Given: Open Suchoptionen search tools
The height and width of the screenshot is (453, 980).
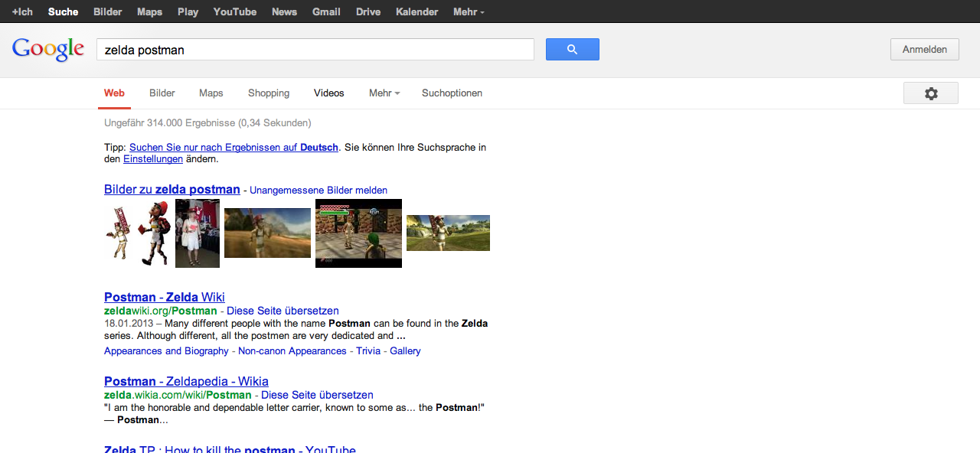Looking at the screenshot, I should pos(452,93).
